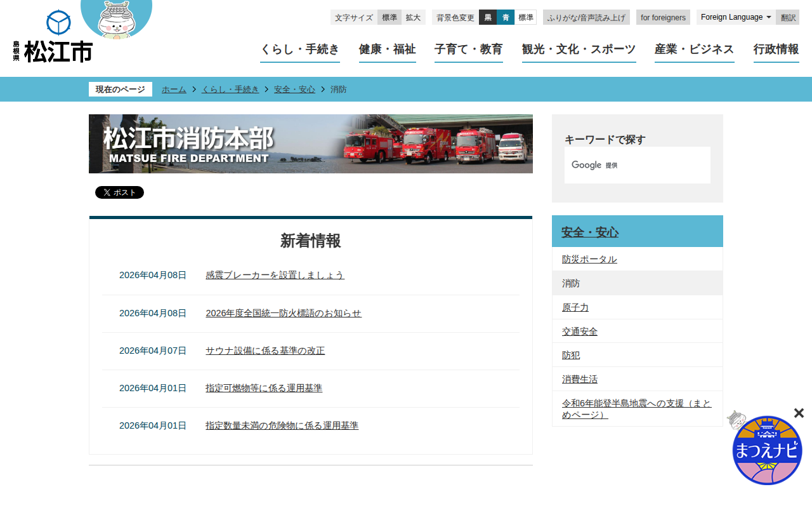Open 防犯 in sidebar
The height and width of the screenshot is (508, 812).
point(571,355)
